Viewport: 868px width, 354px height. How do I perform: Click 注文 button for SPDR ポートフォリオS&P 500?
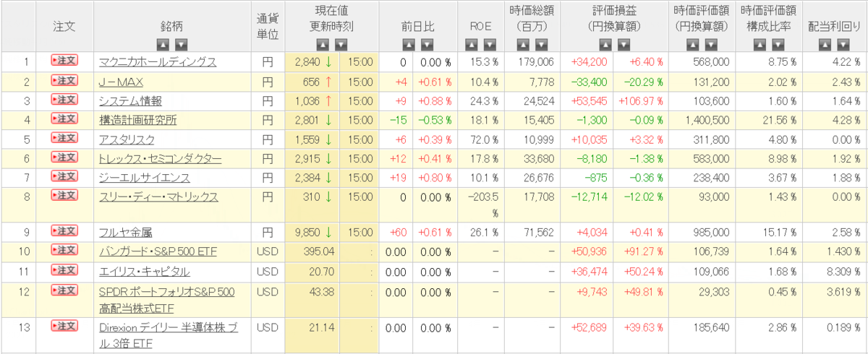tap(64, 289)
